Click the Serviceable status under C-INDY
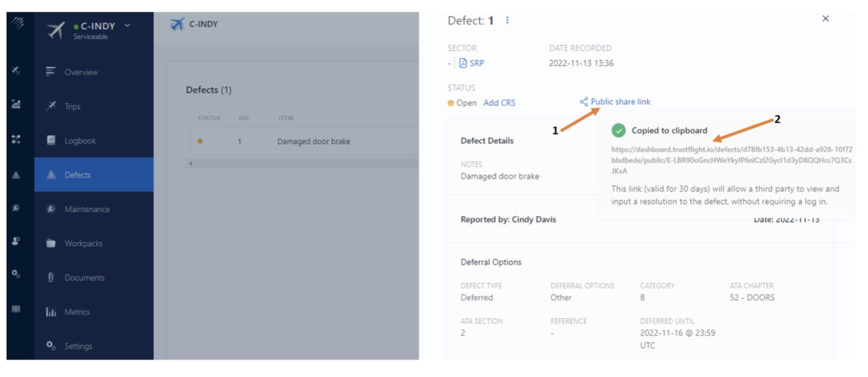The image size is (868, 377). point(90,37)
